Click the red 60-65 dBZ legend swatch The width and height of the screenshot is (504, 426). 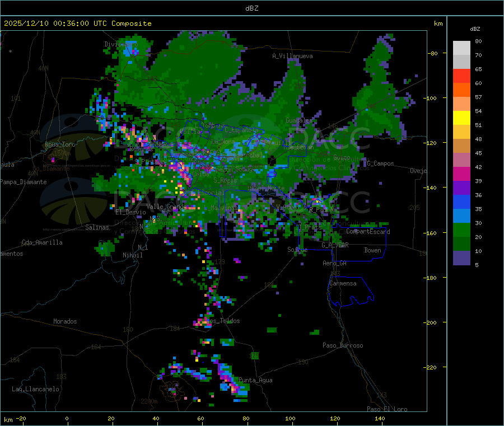(461, 76)
